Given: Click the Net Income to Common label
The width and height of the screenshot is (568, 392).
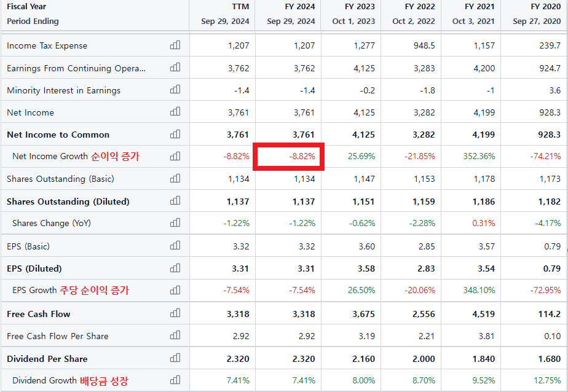Looking at the screenshot, I should [x=58, y=135].
